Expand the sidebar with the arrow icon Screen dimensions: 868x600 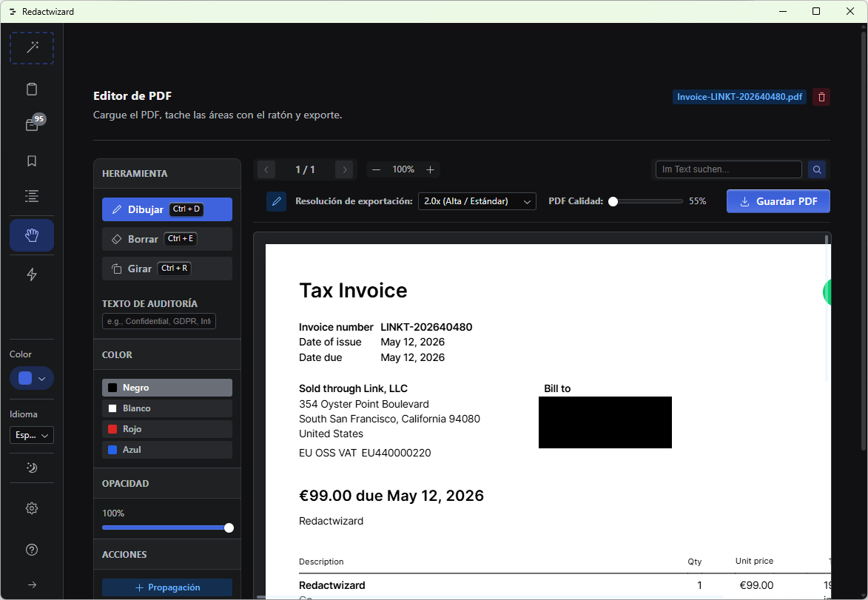point(32,584)
